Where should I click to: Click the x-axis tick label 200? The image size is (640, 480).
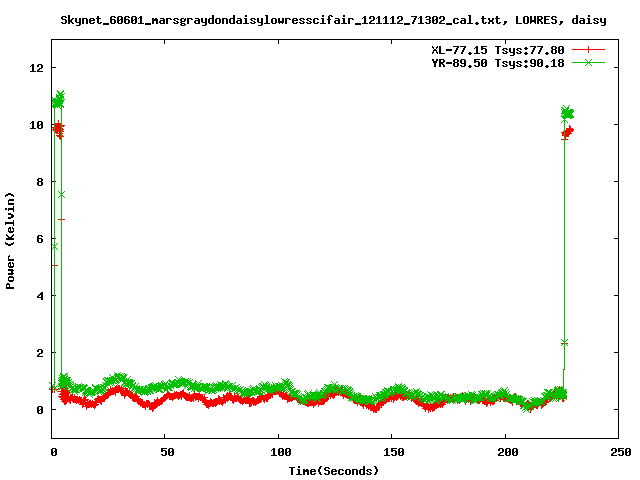[507, 452]
